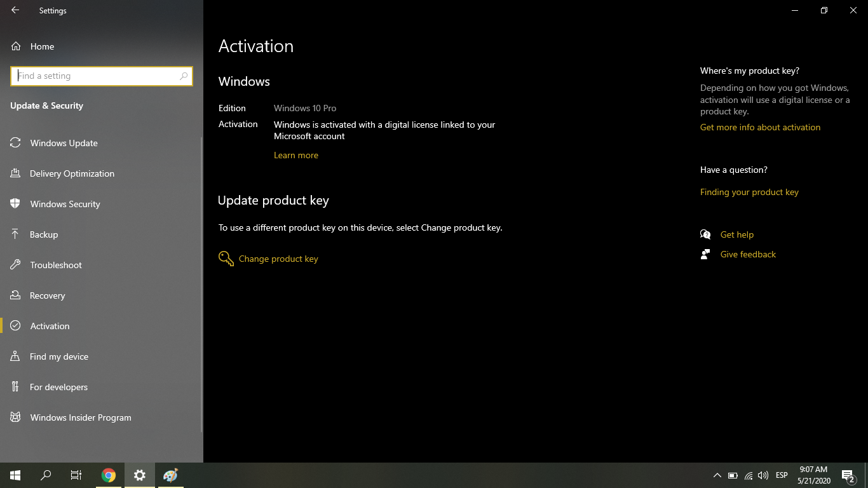
Task: Click the key icon beside Change product key
Action: pyautogui.click(x=226, y=259)
